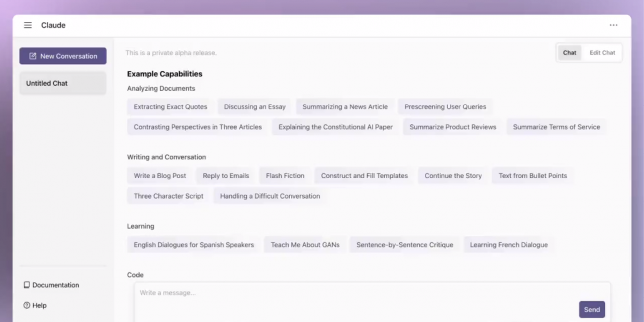Switch to the Chat tab
The width and height of the screenshot is (644, 322).
coord(569,53)
